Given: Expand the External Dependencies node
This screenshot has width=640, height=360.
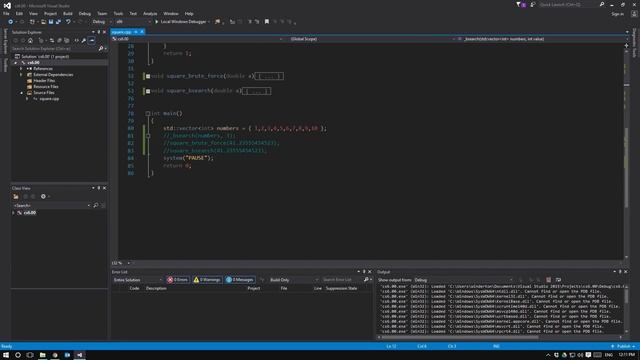Looking at the screenshot, I should click(x=21, y=75).
